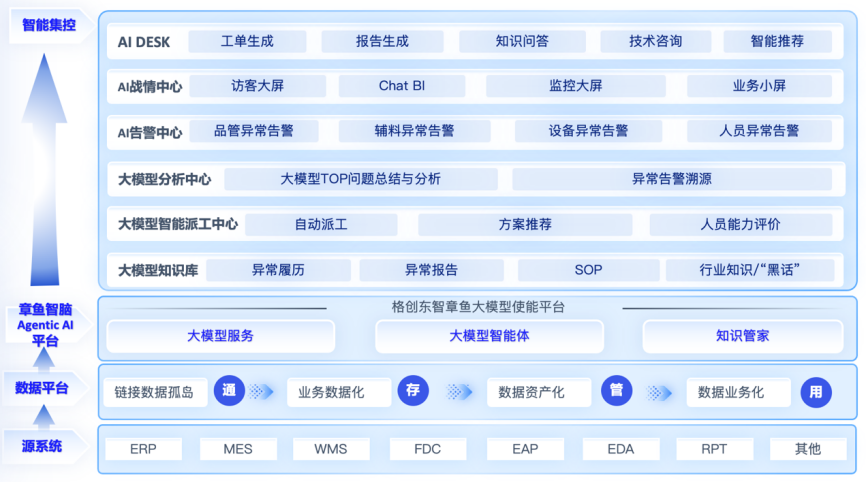This screenshot has height=482, width=866.
Task: Click the blue 通 circle icon
Action: (229, 392)
